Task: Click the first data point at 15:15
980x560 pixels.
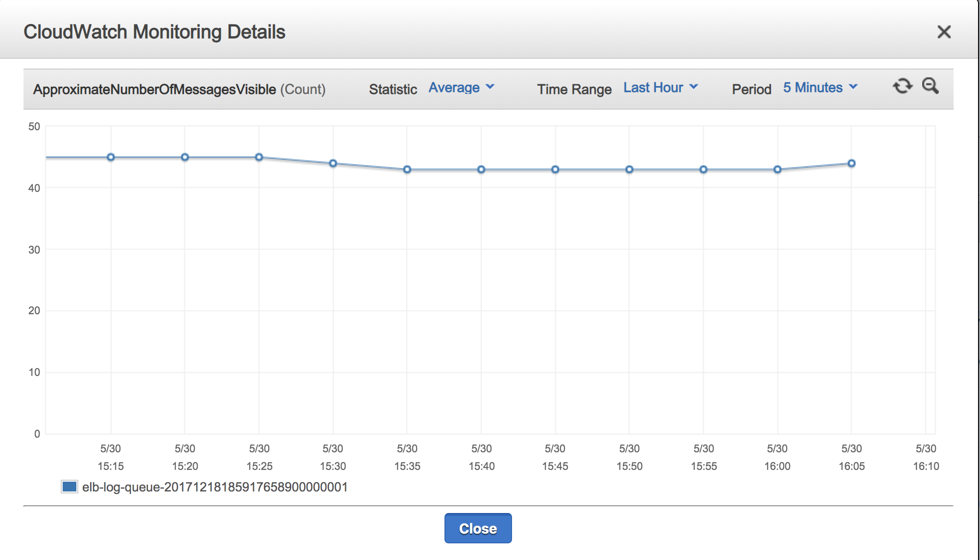Action: 111,157
